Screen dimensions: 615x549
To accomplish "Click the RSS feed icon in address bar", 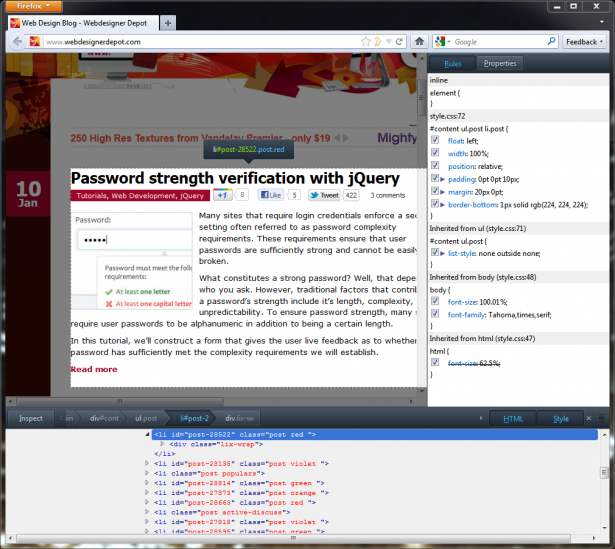I will click(378, 41).
